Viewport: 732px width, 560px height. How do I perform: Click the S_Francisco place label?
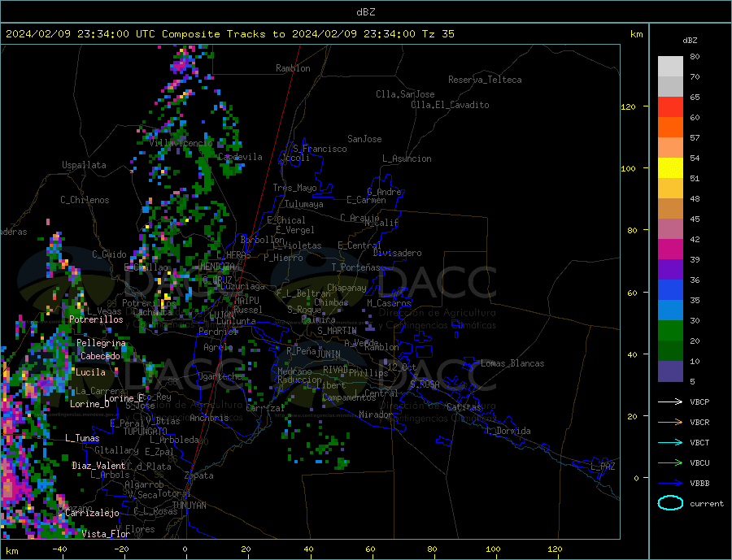[x=320, y=149]
